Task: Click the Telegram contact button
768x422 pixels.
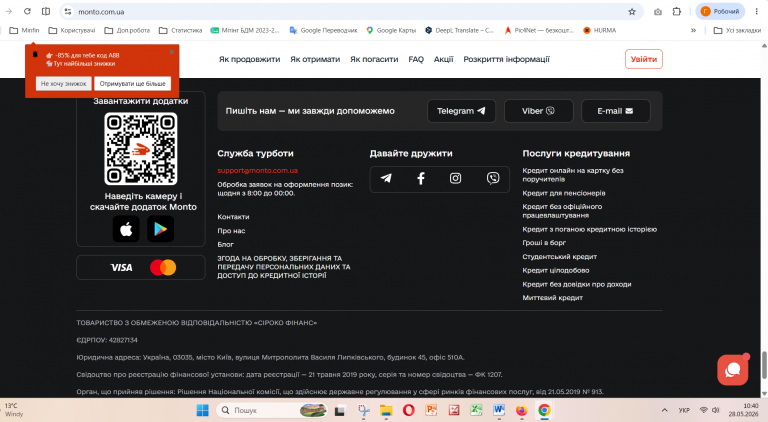Action: 461,111
